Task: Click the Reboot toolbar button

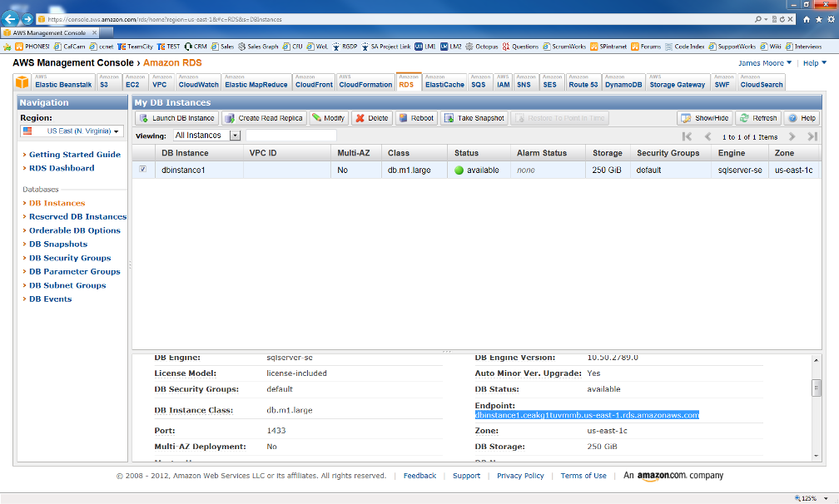Action: (416, 118)
